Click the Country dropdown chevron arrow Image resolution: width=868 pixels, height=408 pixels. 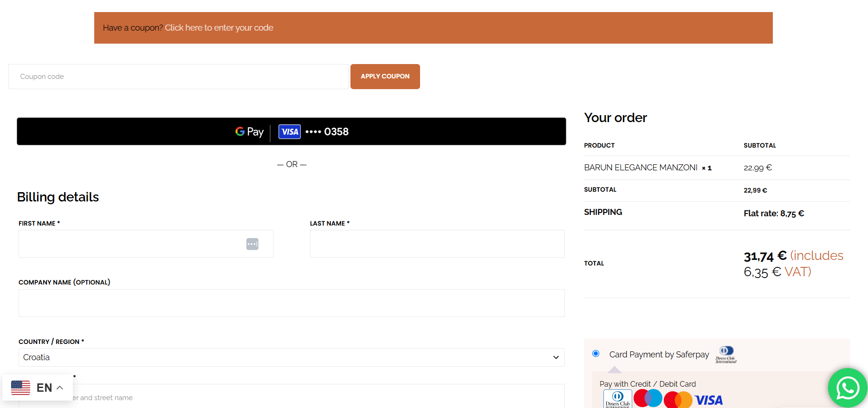pos(556,357)
